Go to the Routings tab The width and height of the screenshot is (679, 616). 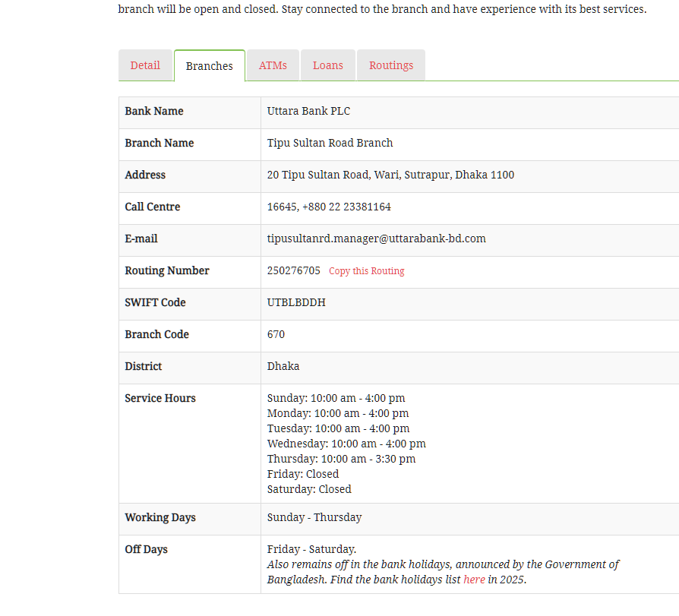pos(391,65)
